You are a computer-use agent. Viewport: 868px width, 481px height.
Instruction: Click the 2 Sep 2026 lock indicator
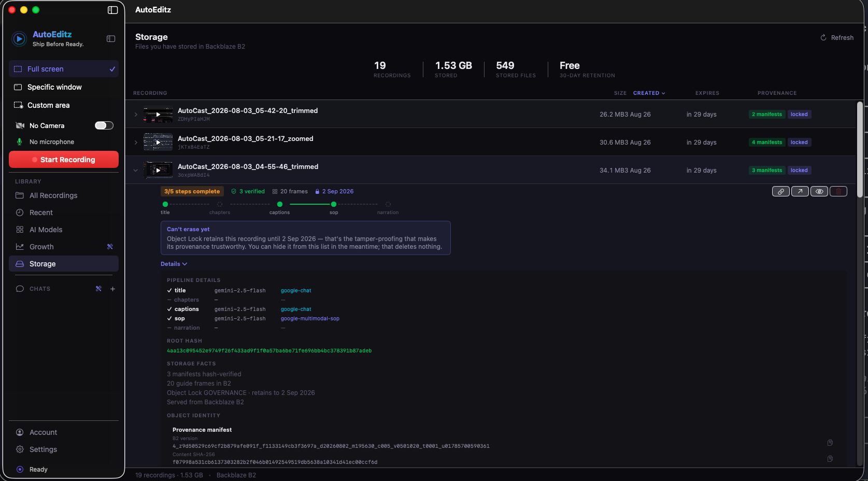click(x=334, y=192)
